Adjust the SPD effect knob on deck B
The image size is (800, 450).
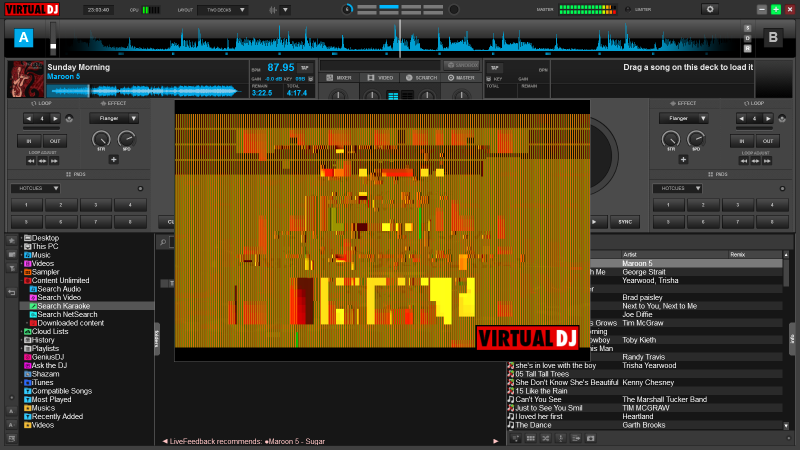(696, 139)
